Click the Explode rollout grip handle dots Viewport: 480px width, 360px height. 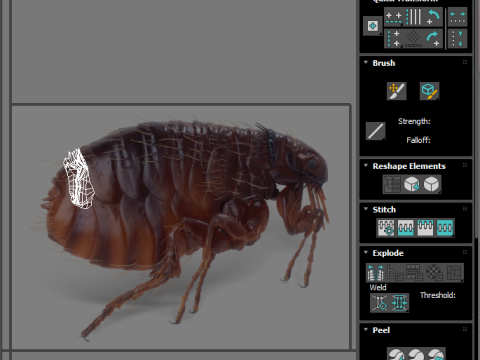(465, 252)
